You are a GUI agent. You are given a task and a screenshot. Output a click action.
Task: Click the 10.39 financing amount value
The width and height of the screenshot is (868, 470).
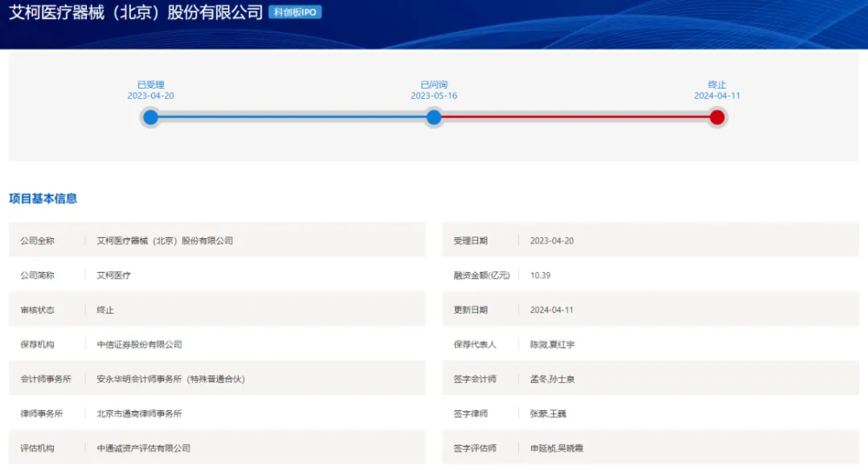click(x=540, y=275)
